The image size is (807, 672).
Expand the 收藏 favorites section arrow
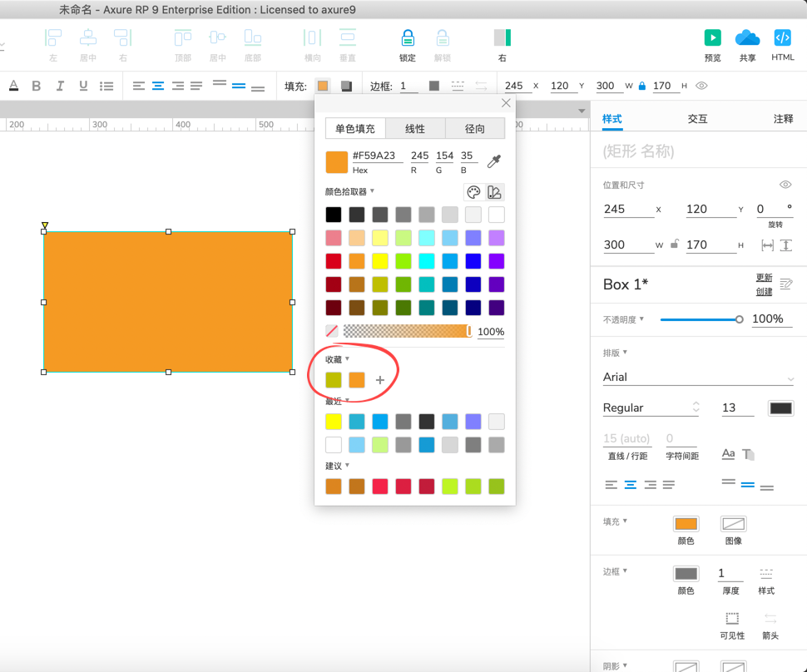coord(348,358)
